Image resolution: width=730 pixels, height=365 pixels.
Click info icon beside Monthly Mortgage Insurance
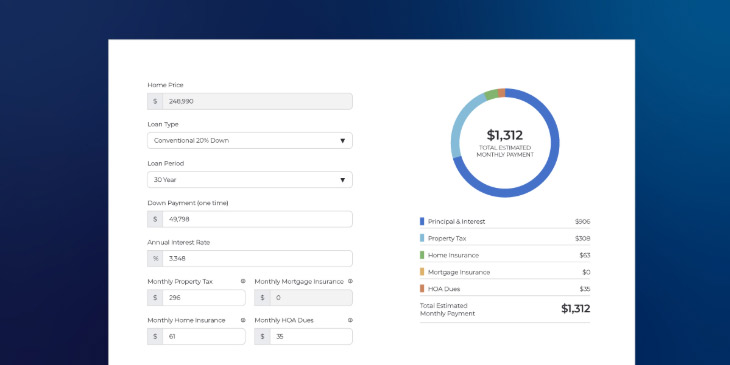click(350, 281)
